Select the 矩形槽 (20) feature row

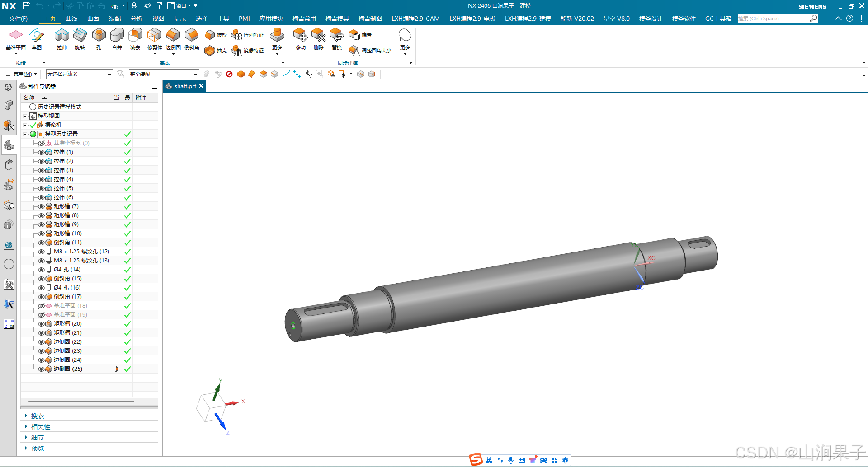tap(68, 324)
